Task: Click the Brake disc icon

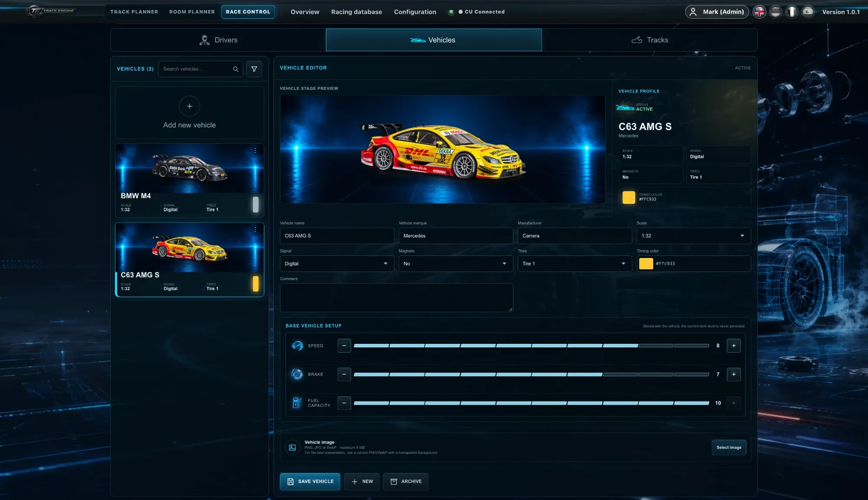Action: (297, 374)
